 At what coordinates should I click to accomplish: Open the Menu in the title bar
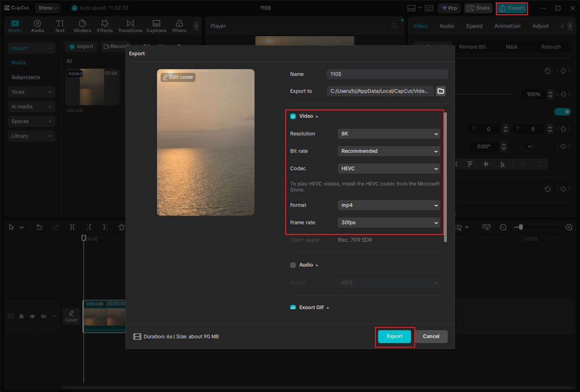click(x=48, y=8)
